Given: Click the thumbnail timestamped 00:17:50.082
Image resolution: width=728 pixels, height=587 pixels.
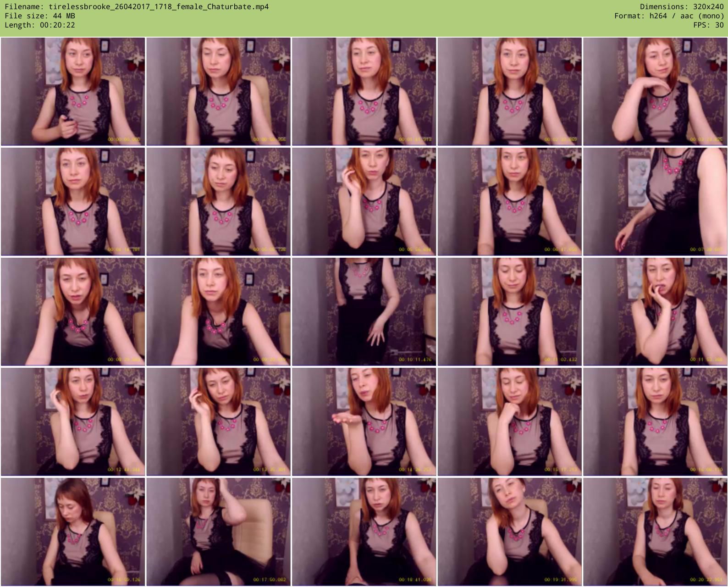Looking at the screenshot, I should click(x=218, y=532).
